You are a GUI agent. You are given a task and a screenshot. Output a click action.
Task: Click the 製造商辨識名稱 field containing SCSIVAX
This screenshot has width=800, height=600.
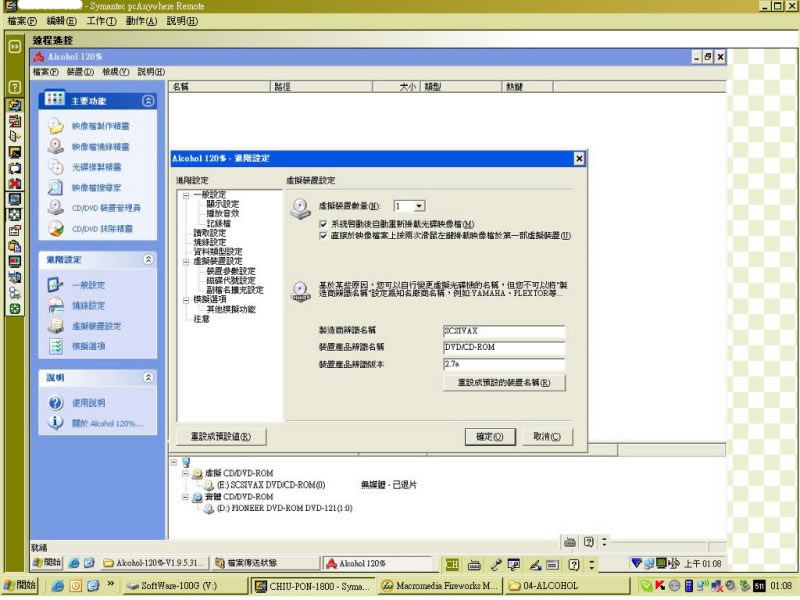coord(504,331)
